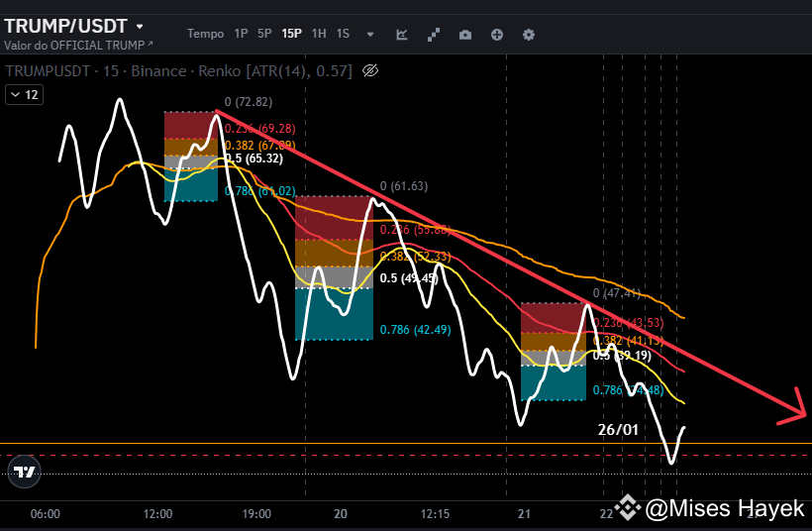This screenshot has height=531, width=812.
Task: Click the 12:15 time axis label
Action: coord(435,514)
